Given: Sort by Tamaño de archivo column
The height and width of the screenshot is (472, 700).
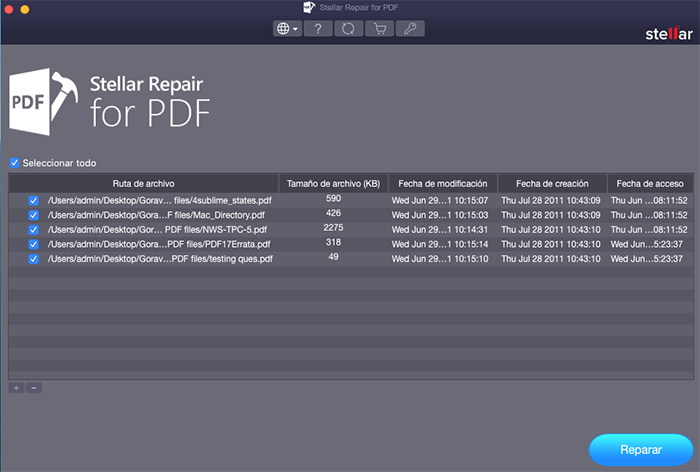Looking at the screenshot, I should click(332, 184).
